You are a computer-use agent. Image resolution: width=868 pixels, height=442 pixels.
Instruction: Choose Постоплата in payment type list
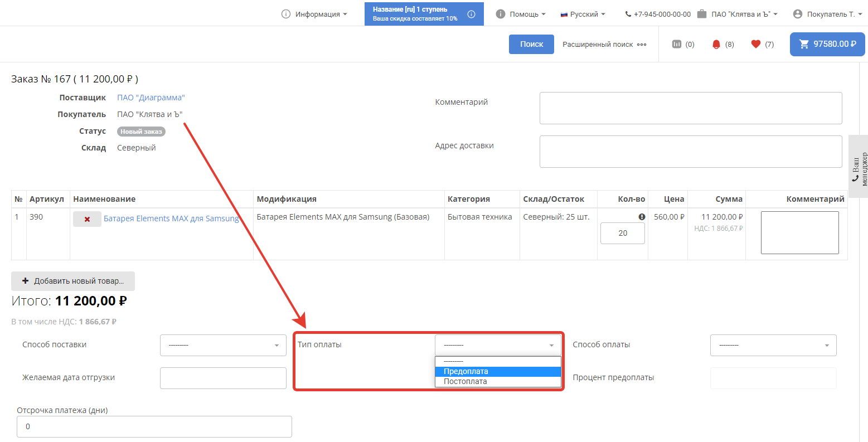point(497,381)
